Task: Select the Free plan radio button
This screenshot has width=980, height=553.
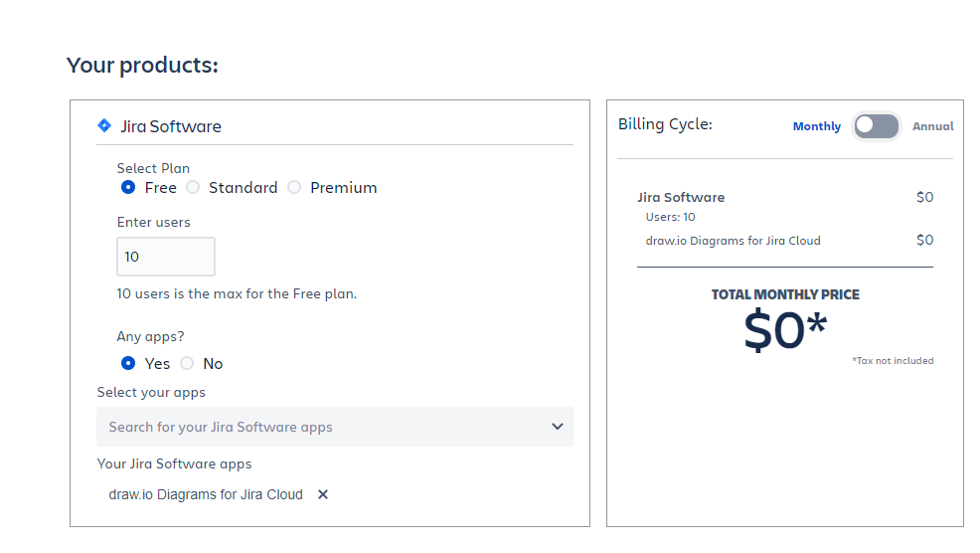Action: pyautogui.click(x=128, y=187)
